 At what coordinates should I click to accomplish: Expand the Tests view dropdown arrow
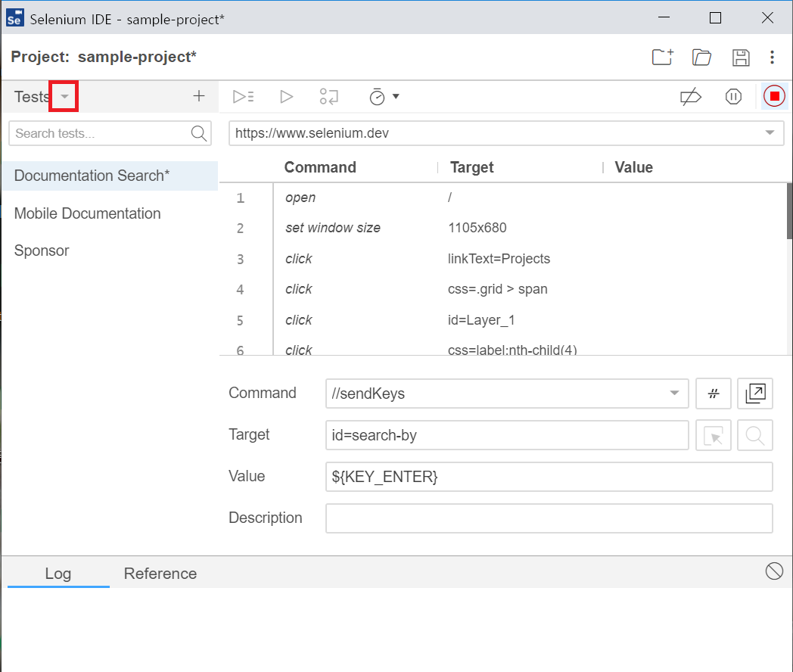pyautogui.click(x=64, y=97)
